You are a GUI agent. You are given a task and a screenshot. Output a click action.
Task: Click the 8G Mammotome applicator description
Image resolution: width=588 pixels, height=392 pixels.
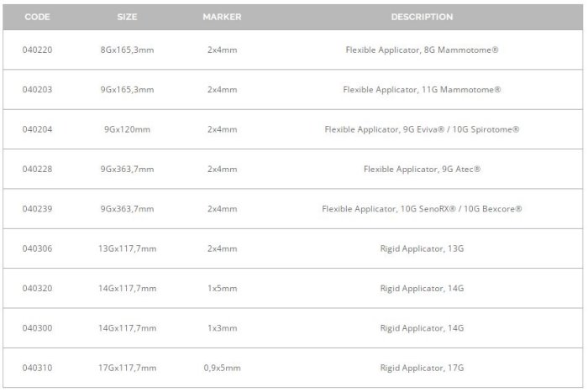pos(422,50)
